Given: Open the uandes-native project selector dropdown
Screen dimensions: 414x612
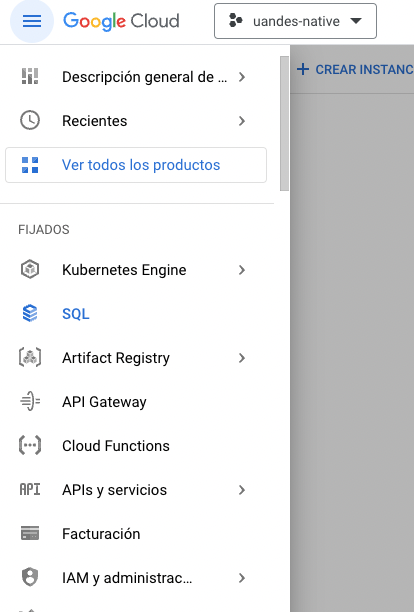Looking at the screenshot, I should pyautogui.click(x=295, y=21).
